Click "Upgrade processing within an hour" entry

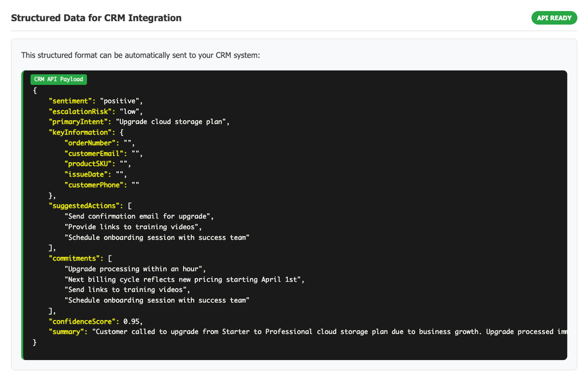tap(135, 269)
